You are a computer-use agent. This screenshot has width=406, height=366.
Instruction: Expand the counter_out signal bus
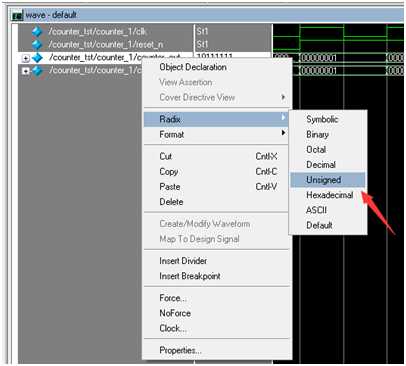tap(25, 58)
